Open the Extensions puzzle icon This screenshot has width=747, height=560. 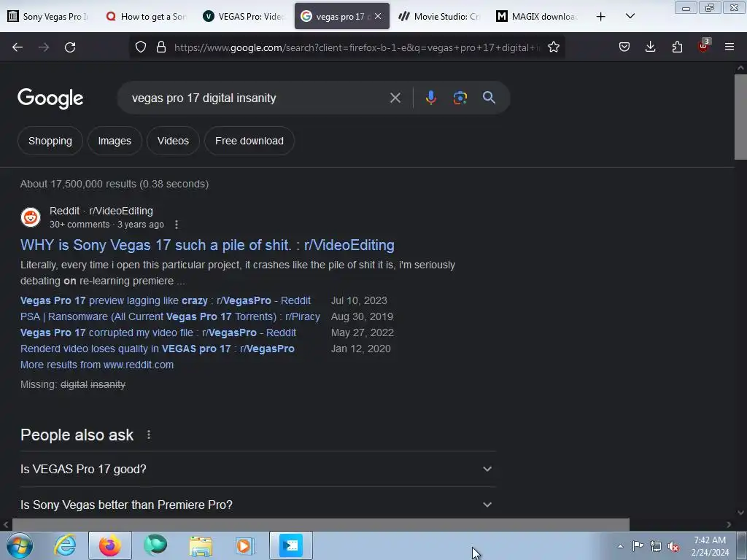(677, 47)
